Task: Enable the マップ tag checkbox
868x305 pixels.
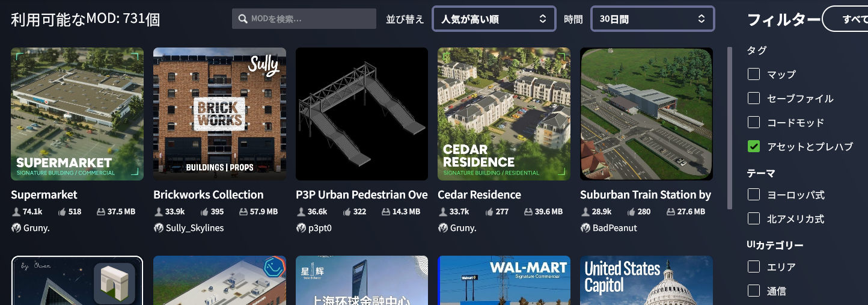Action: [754, 75]
